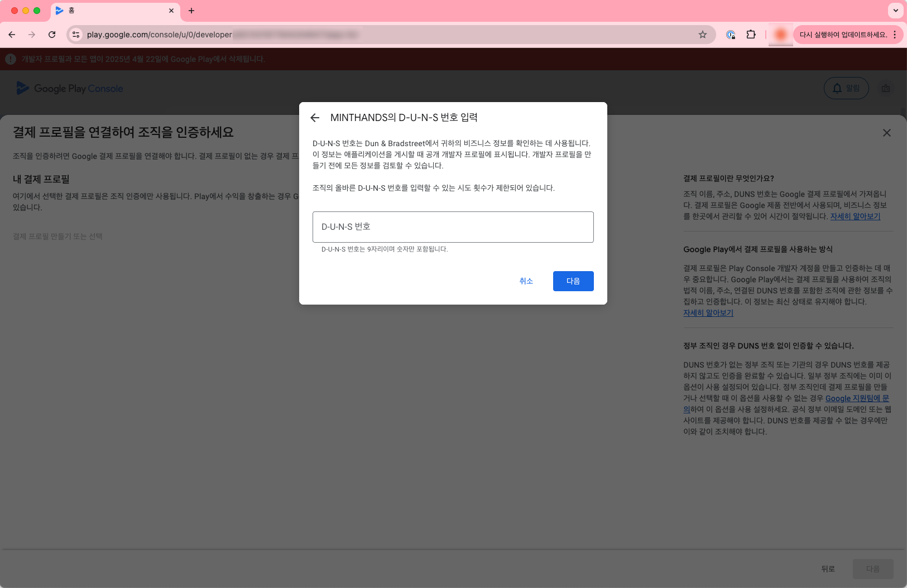Click the red banner deletion warning text

(143, 59)
